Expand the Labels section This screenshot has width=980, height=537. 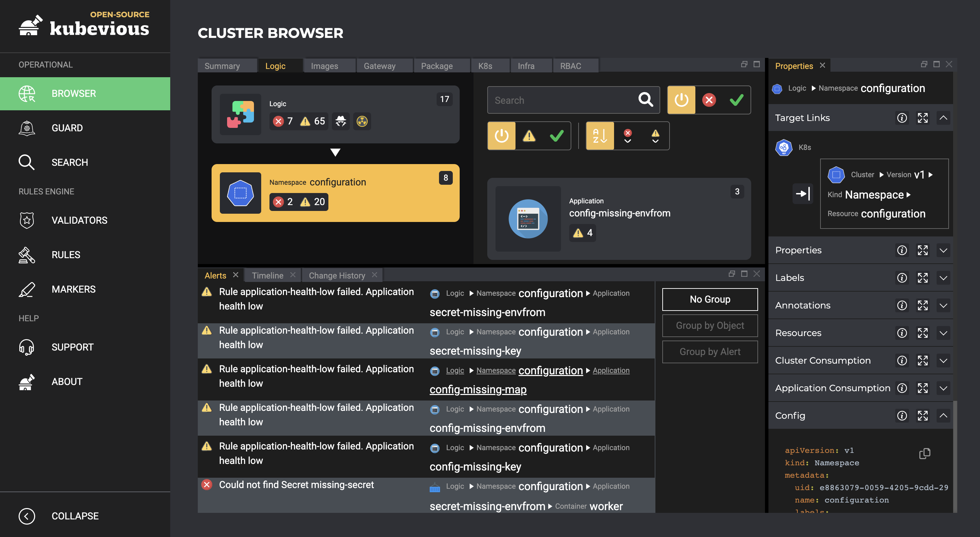pyautogui.click(x=943, y=278)
